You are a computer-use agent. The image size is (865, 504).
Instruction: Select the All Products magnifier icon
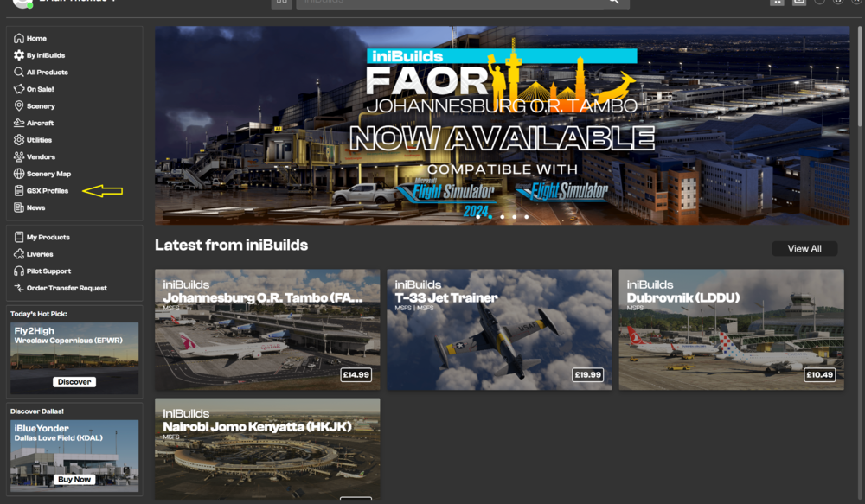[19, 73]
